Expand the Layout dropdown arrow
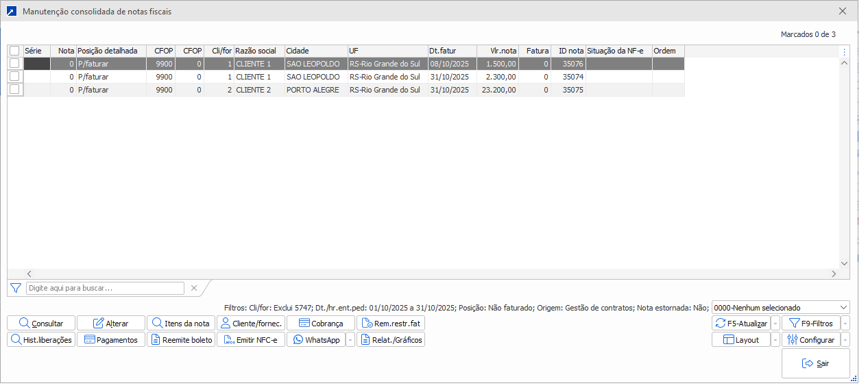This screenshot has height=388, width=868. tap(775, 339)
